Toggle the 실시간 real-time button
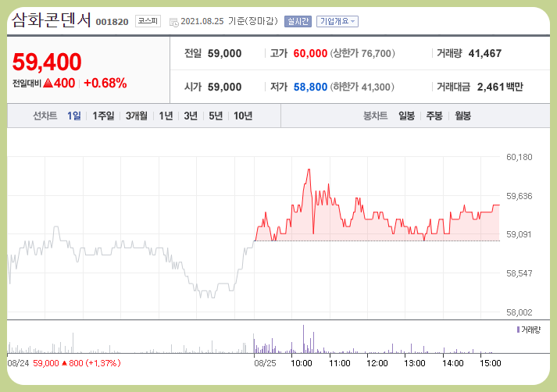This screenshot has height=392, width=557. pyautogui.click(x=298, y=21)
